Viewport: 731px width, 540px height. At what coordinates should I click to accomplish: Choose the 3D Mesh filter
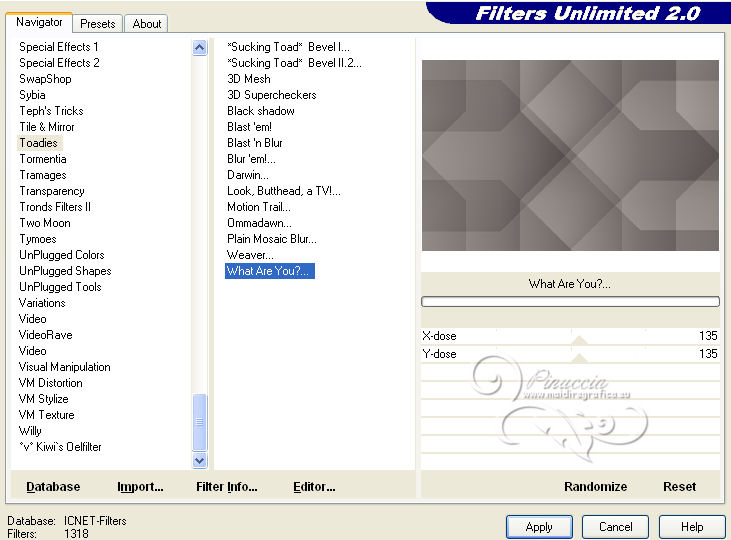tap(248, 79)
